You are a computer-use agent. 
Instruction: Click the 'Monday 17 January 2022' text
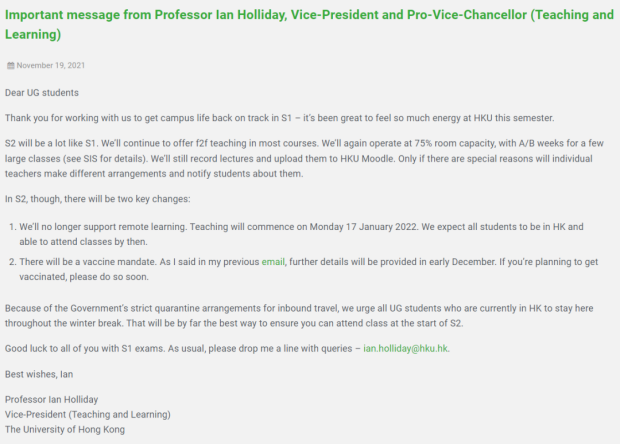[363, 227]
